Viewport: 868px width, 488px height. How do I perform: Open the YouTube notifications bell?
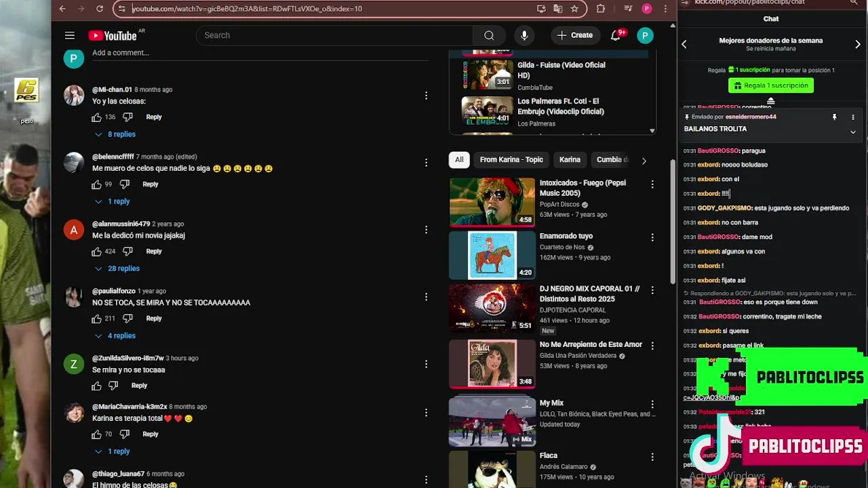pos(616,35)
